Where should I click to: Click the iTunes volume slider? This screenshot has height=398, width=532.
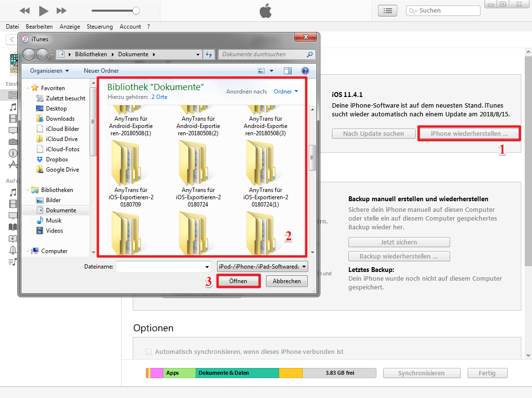coord(115,11)
